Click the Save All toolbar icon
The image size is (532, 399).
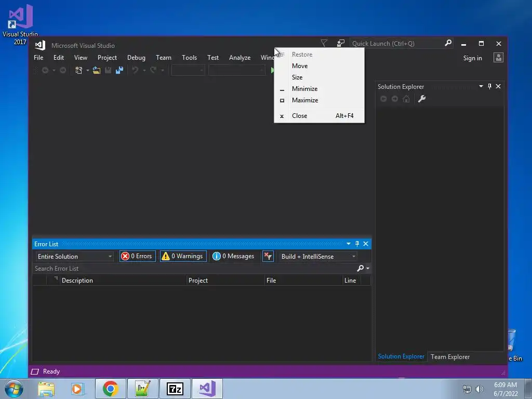pos(119,70)
